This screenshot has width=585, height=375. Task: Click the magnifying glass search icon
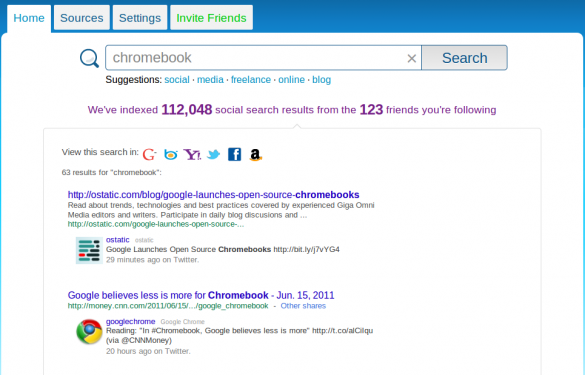click(90, 58)
